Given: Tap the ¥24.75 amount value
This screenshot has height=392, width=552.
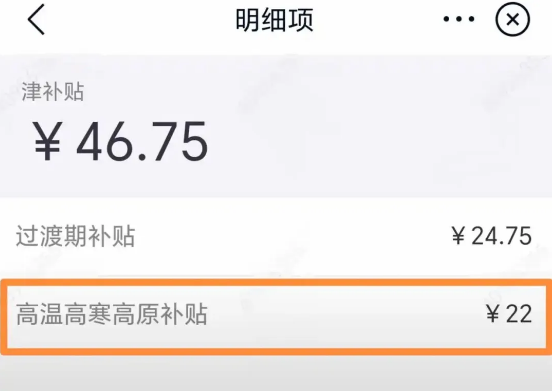Looking at the screenshot, I should tap(492, 235).
